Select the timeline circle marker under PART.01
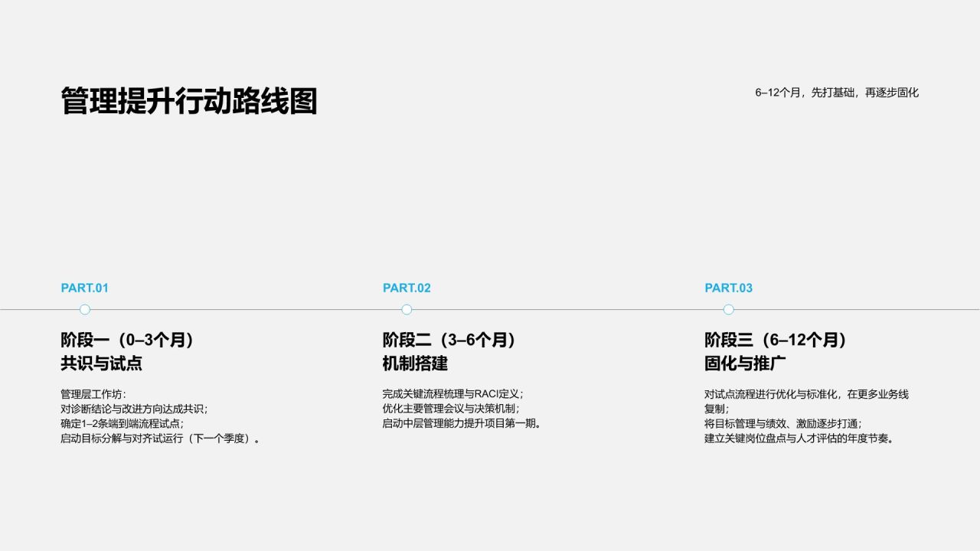980x551 pixels. (85, 309)
